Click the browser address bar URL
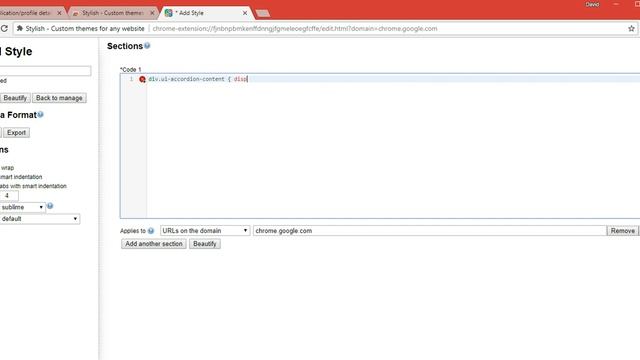This screenshot has width=640, height=360. 295,29
